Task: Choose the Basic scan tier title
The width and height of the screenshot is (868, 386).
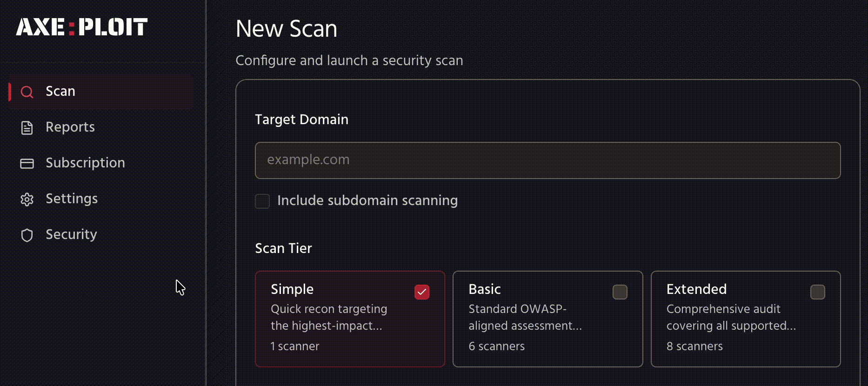Action: coord(485,289)
